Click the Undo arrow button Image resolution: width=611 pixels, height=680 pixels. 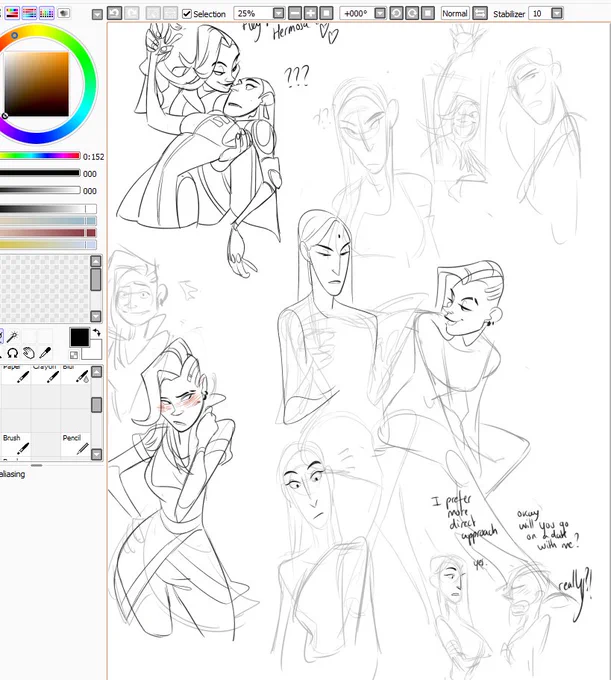tap(114, 13)
